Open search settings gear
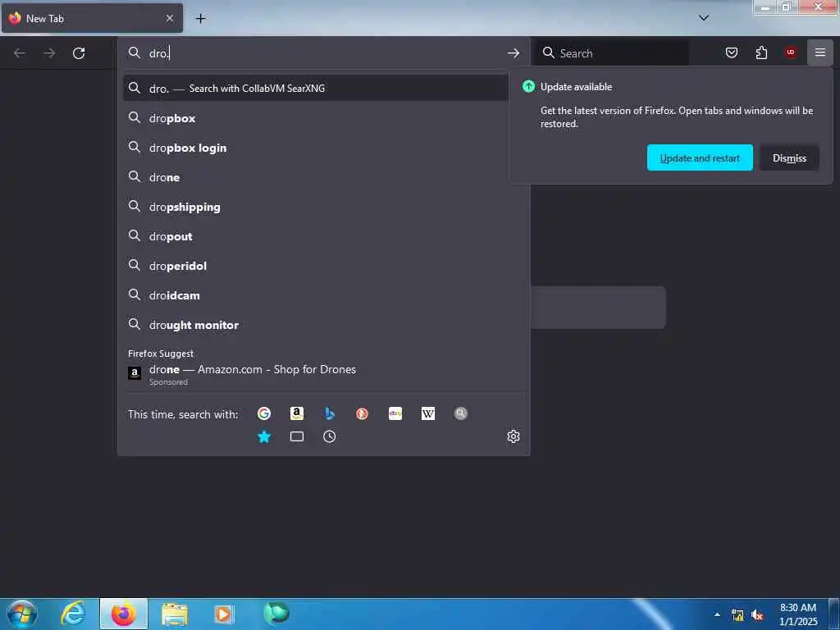This screenshot has height=630, width=840. pyautogui.click(x=514, y=436)
